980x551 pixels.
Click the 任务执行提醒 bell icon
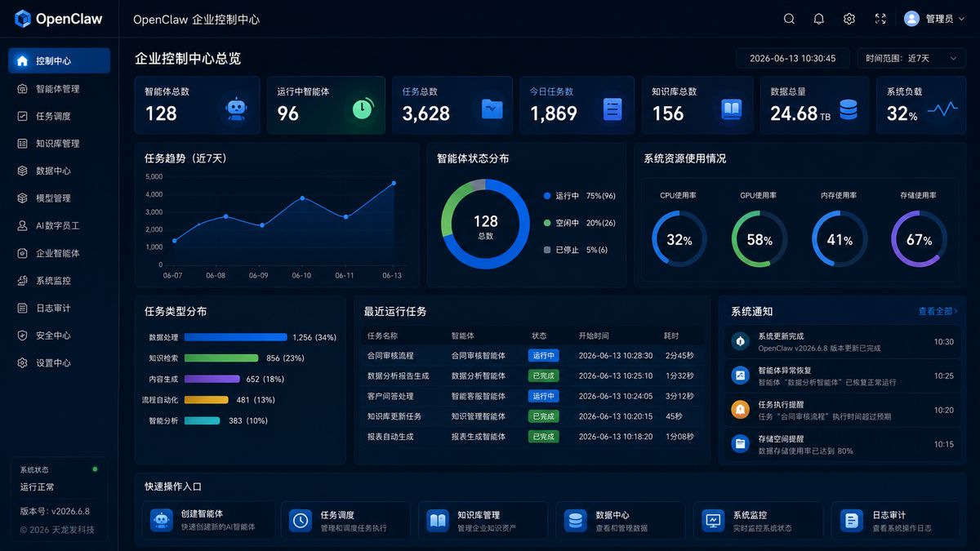tap(741, 410)
